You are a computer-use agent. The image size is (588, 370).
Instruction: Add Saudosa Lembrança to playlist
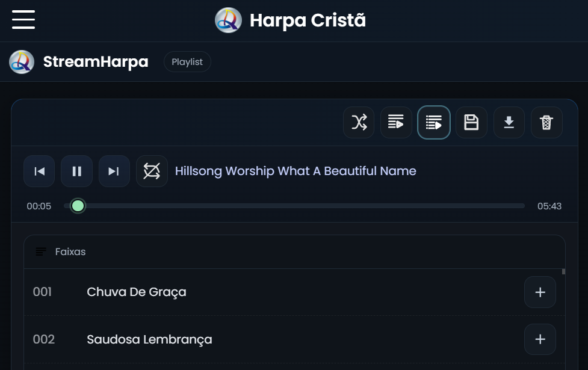[x=540, y=339]
